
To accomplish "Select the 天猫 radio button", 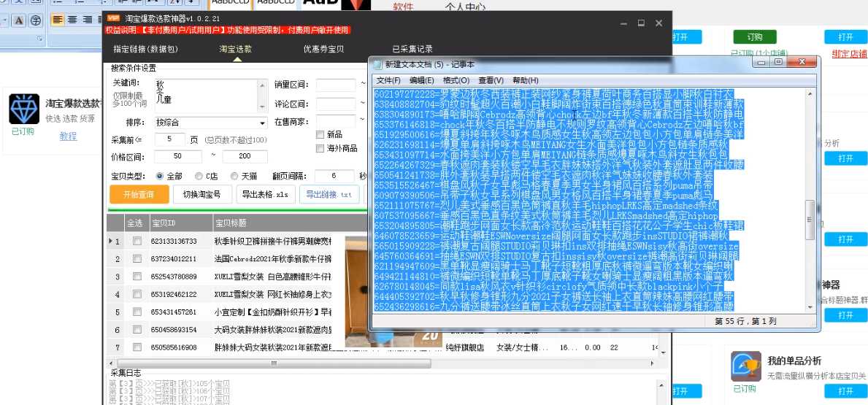I will (x=235, y=176).
